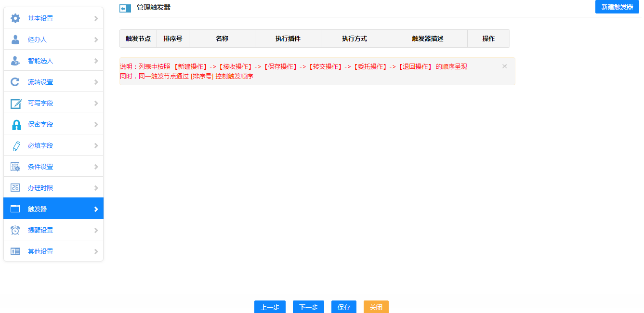Click the calendar icon beside 办理时限
The width and height of the screenshot is (644, 313).
15,188
